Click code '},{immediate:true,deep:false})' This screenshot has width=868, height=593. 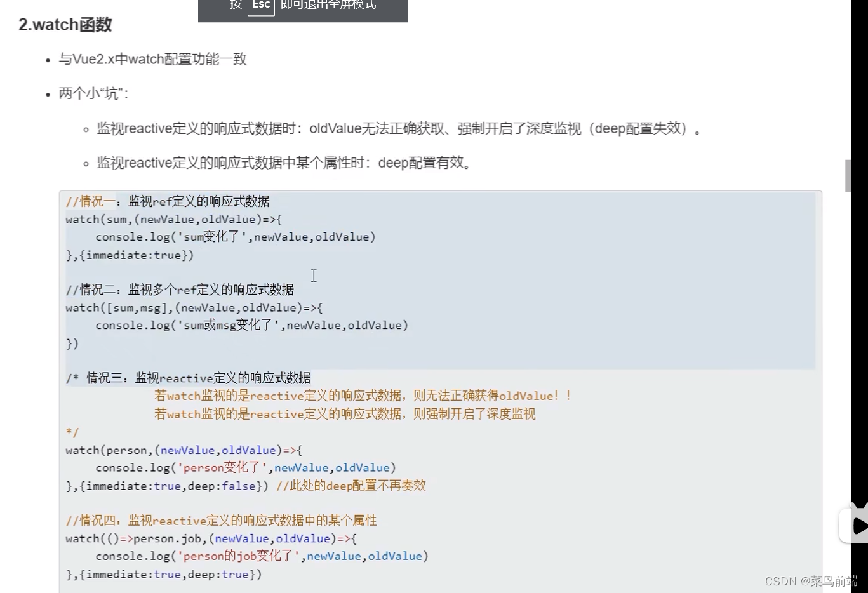coord(167,486)
